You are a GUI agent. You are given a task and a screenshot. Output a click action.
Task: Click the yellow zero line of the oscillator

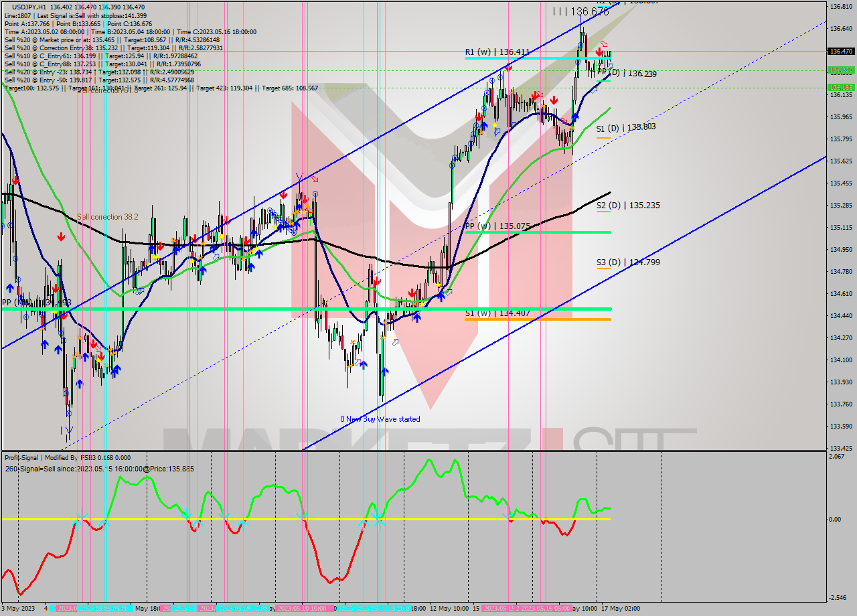tap(305, 519)
